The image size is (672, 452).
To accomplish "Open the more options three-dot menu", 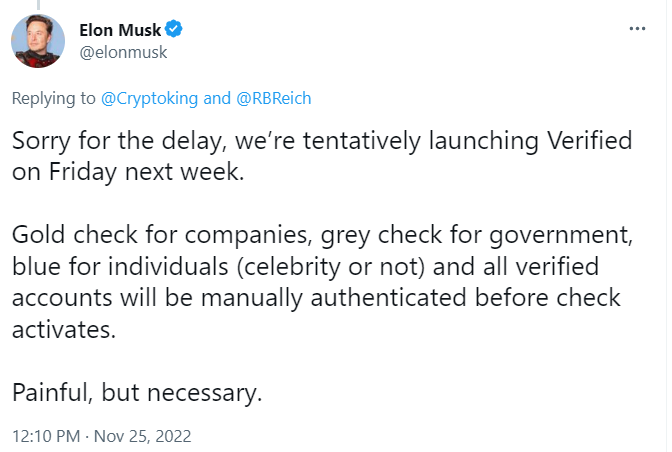I will (637, 29).
